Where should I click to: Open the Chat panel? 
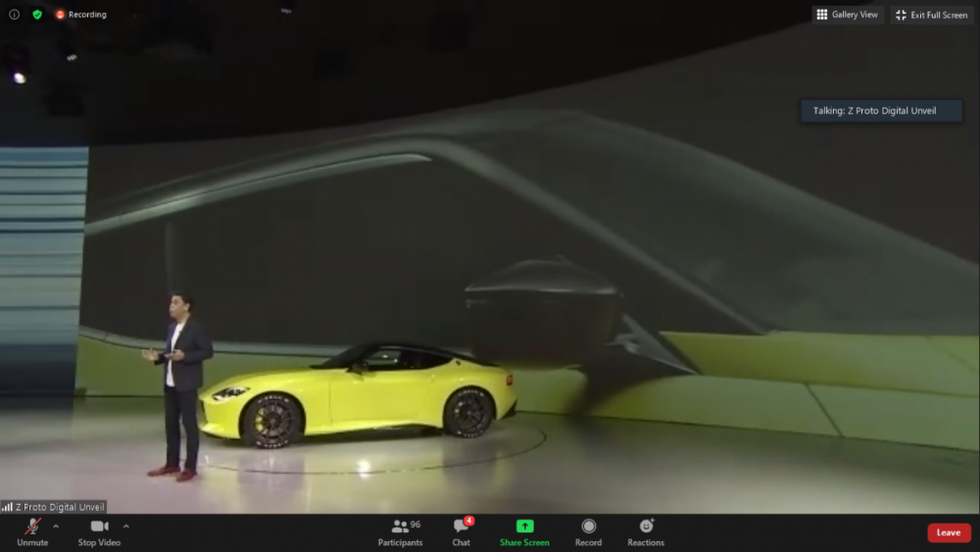tap(462, 532)
